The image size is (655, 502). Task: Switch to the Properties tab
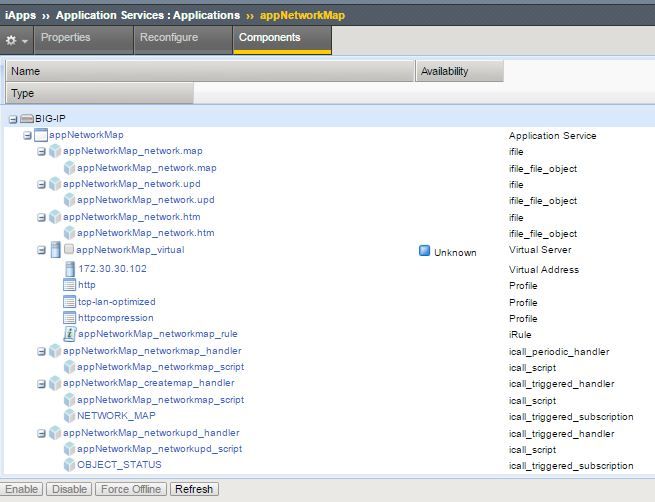(66, 38)
